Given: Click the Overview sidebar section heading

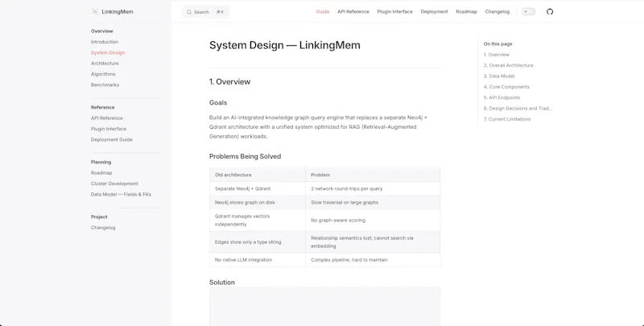Looking at the screenshot, I should point(102,31).
